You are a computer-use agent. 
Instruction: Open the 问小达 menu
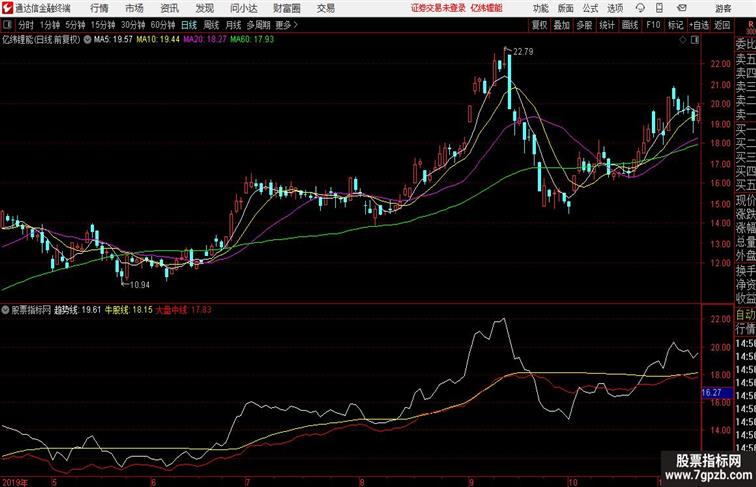[243, 8]
